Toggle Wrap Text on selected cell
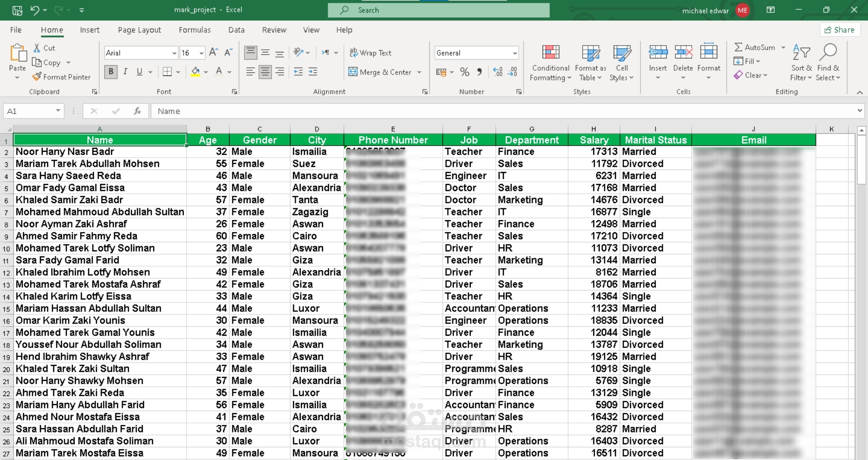The width and height of the screenshot is (868, 460). coord(370,53)
